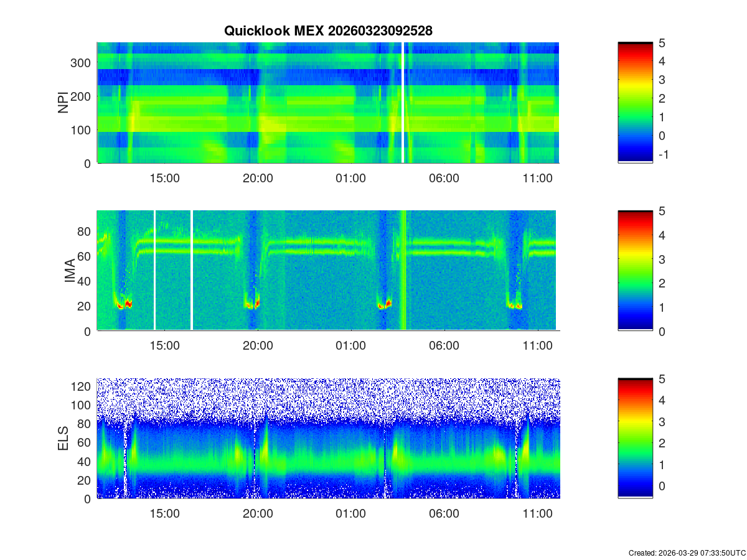The height and width of the screenshot is (560, 747).
Task: Click the first white gap in IMA plot
Action: (154, 271)
